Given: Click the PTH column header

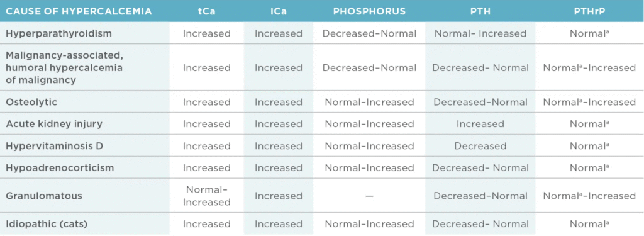Looking at the screenshot, I should tap(480, 11).
